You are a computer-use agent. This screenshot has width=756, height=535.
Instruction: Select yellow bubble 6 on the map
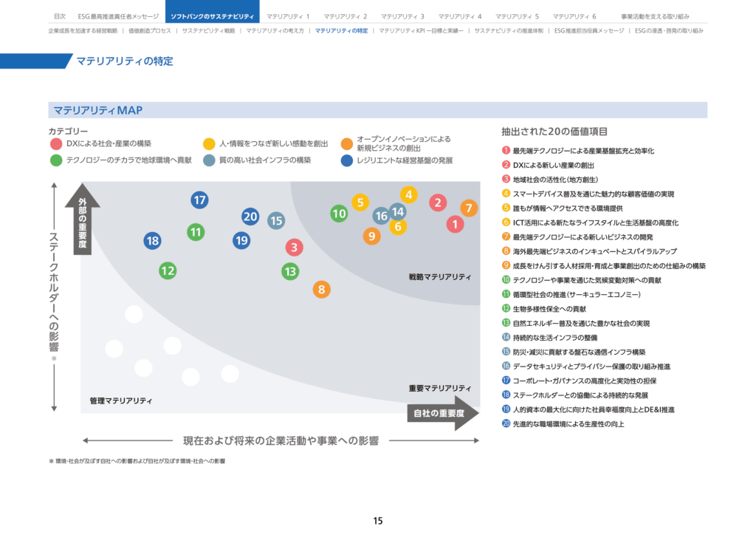pyautogui.click(x=398, y=227)
